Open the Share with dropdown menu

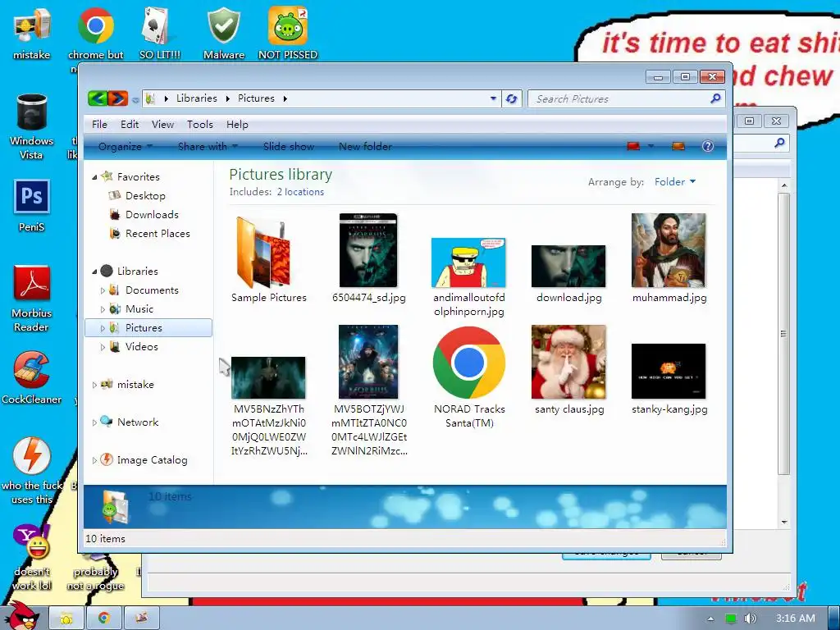208,146
